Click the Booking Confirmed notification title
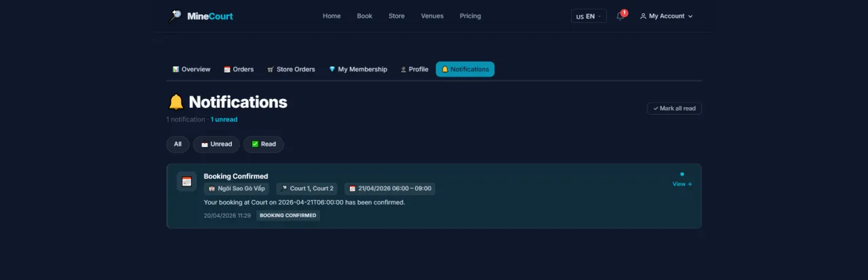 pyautogui.click(x=236, y=176)
